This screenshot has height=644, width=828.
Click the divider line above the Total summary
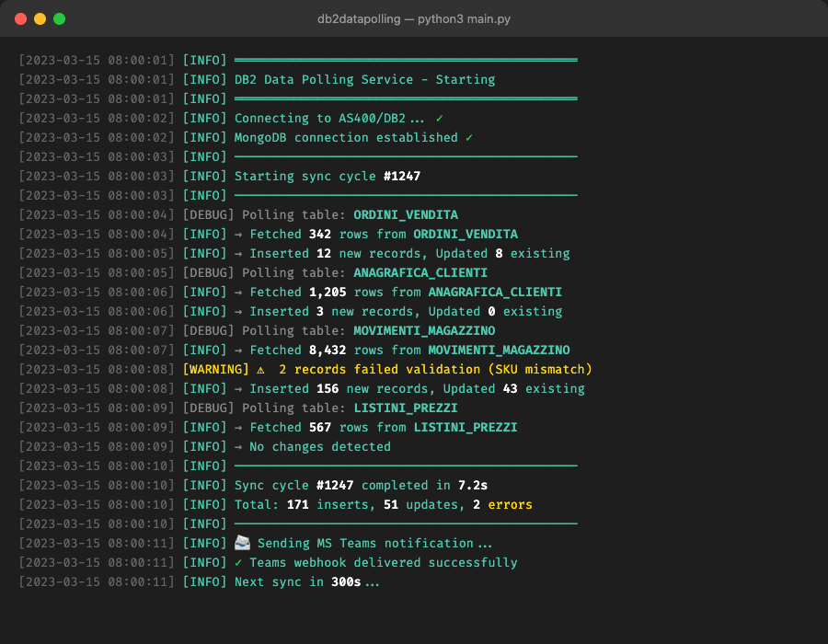(x=405, y=466)
